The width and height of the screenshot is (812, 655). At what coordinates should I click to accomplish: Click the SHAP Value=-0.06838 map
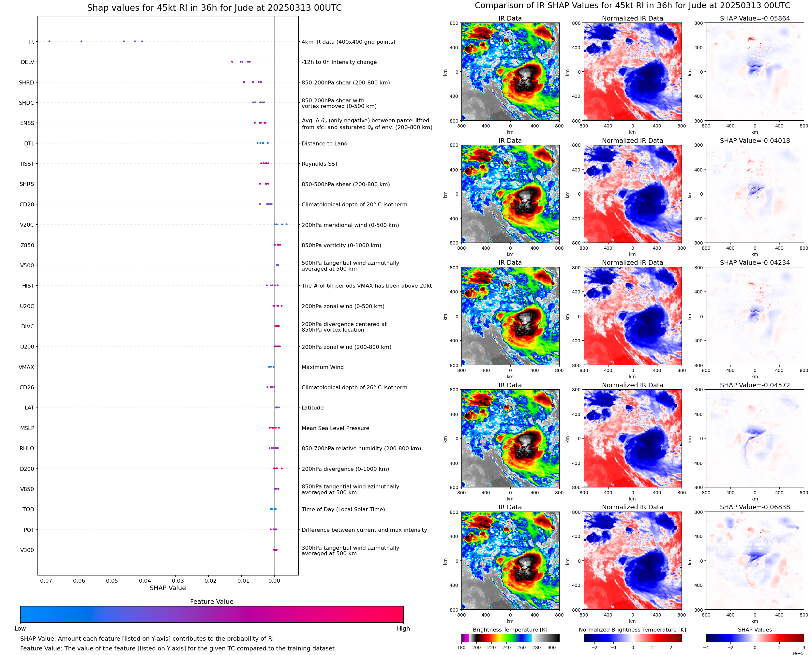click(755, 561)
